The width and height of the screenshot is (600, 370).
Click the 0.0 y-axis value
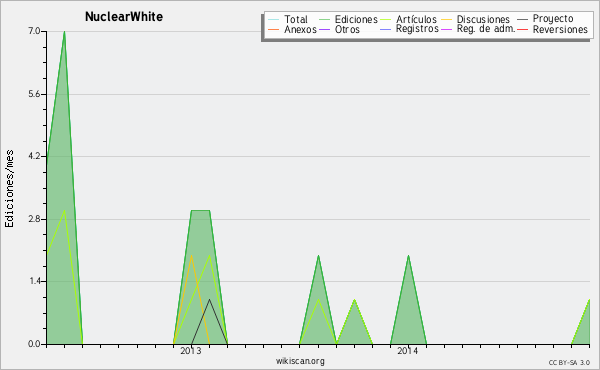[34, 344]
